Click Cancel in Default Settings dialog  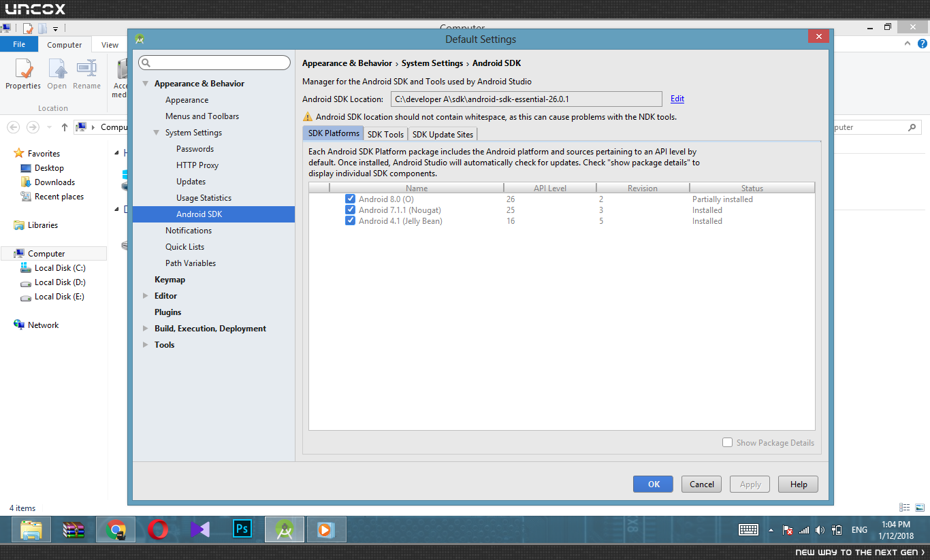(702, 484)
